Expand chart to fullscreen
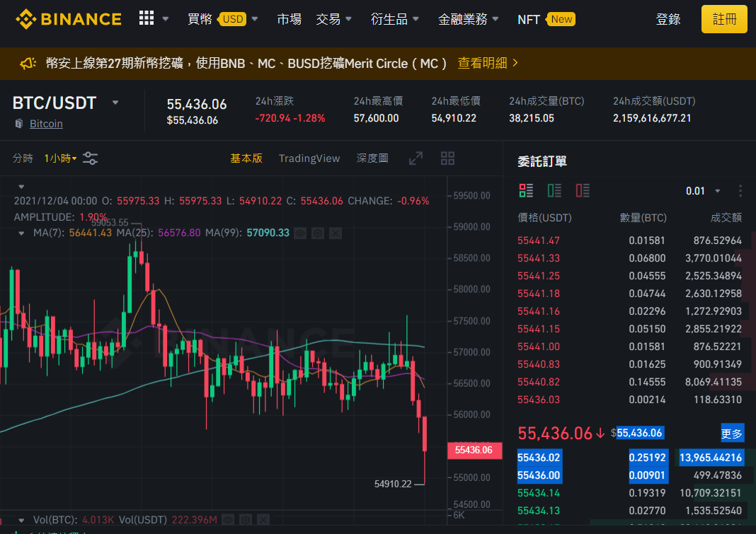This screenshot has width=756, height=534. 416,158
